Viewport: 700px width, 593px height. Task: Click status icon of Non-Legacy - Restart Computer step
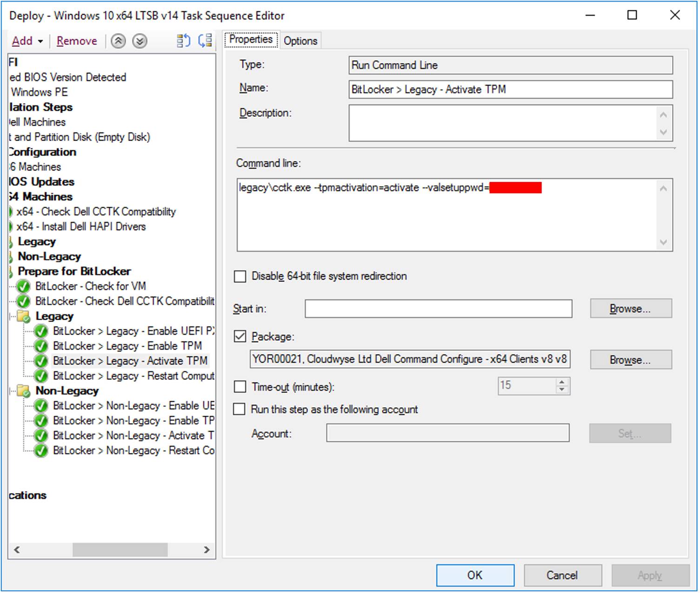coord(41,451)
